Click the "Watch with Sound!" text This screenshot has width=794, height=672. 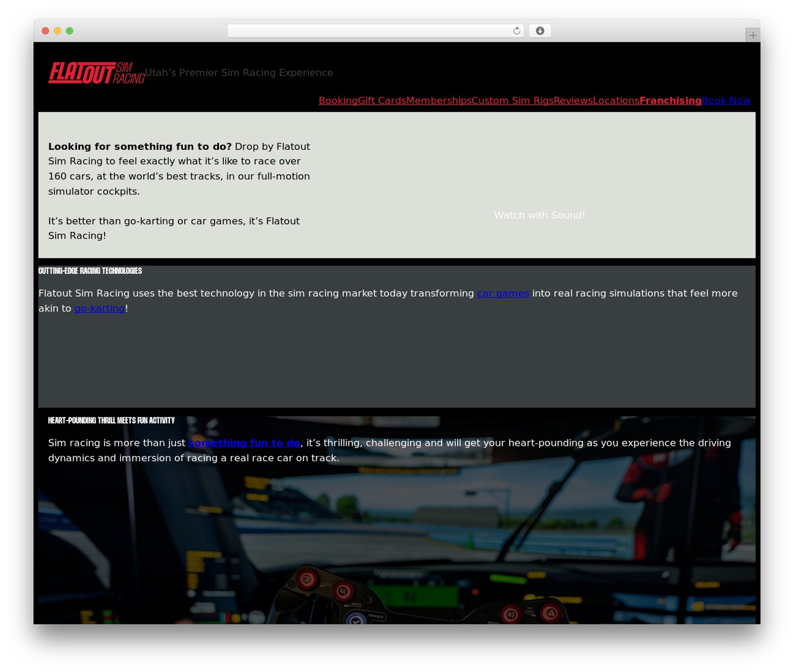click(540, 215)
